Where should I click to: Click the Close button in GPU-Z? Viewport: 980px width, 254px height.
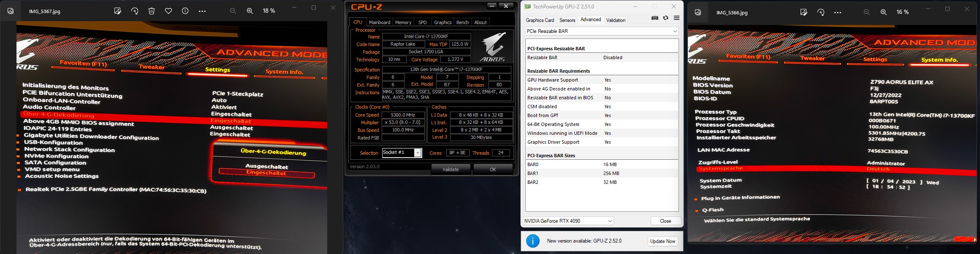[665, 221]
